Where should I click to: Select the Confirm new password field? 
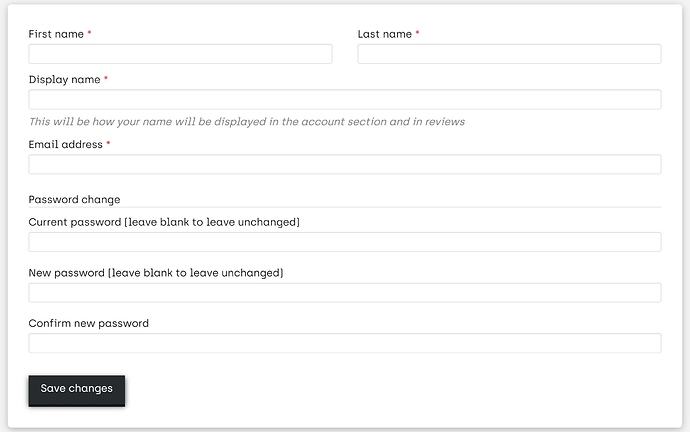point(344,343)
